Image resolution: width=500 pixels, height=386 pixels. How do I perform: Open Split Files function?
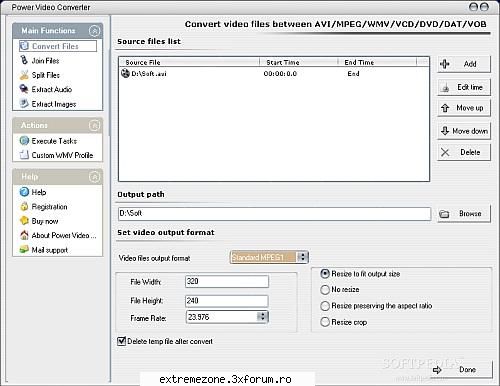point(46,75)
